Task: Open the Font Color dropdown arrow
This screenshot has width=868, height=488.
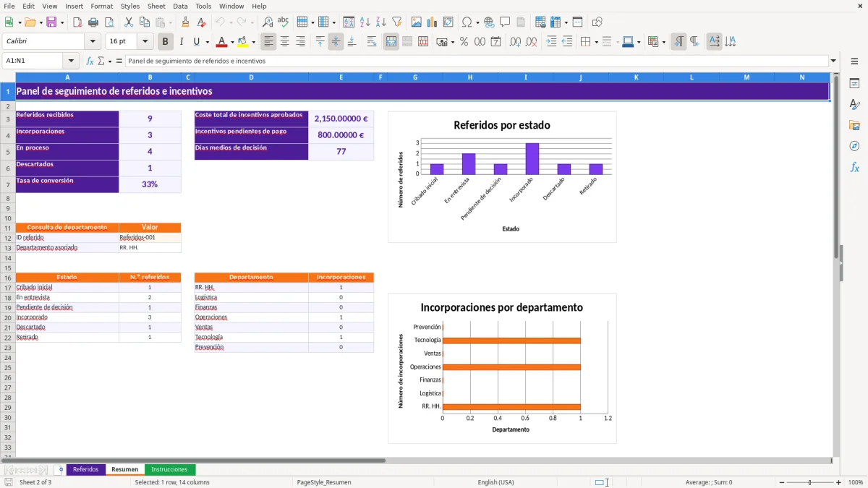Action: pos(232,42)
